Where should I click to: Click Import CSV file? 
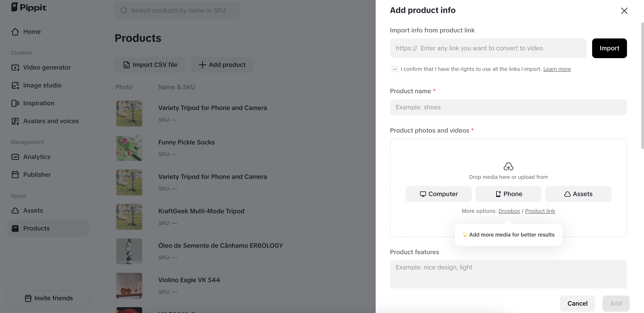pyautogui.click(x=150, y=64)
